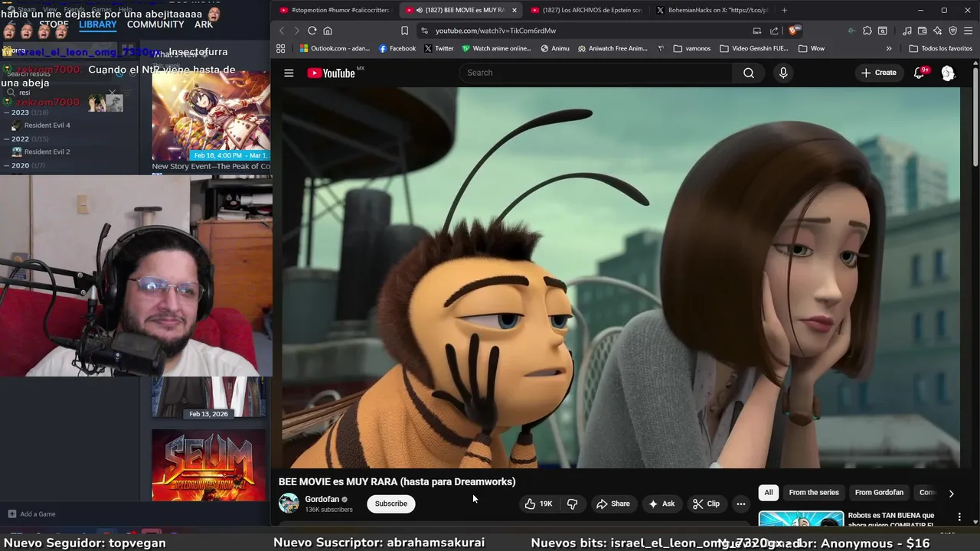The image size is (980, 551).
Task: Open the vamonos bookmarks folder
Action: click(x=691, y=48)
